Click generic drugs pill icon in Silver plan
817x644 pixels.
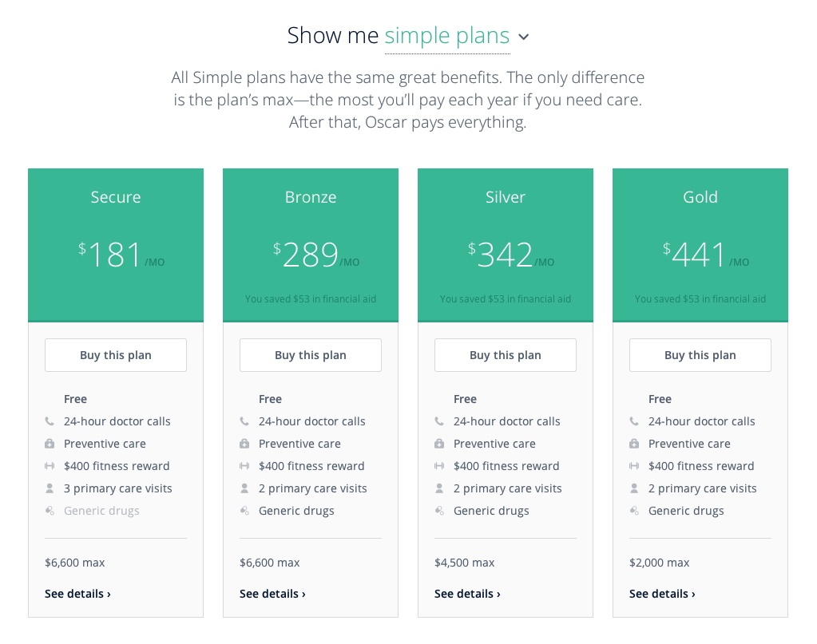439,511
